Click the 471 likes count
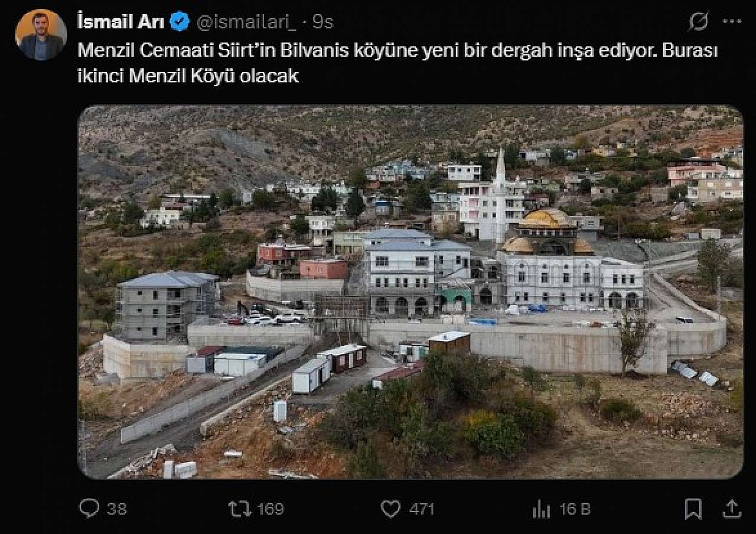 [422, 509]
